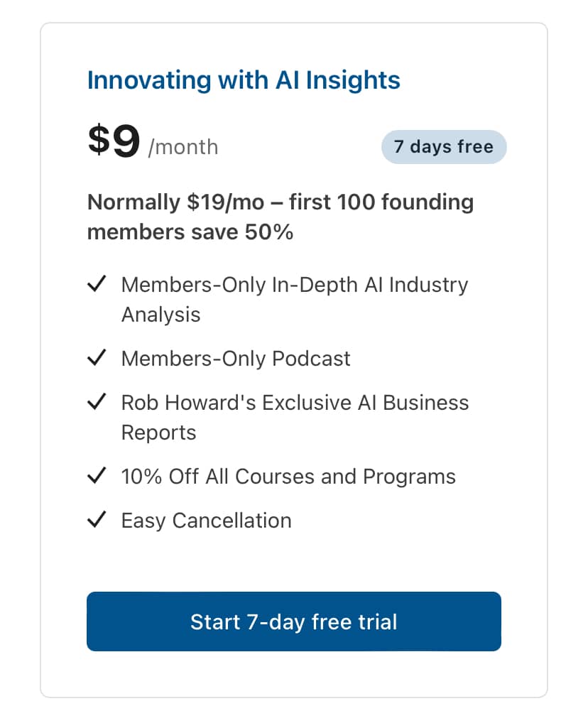Open the 'Innovating with AI Insights' heading
The width and height of the screenshot is (588, 706).
tap(244, 80)
